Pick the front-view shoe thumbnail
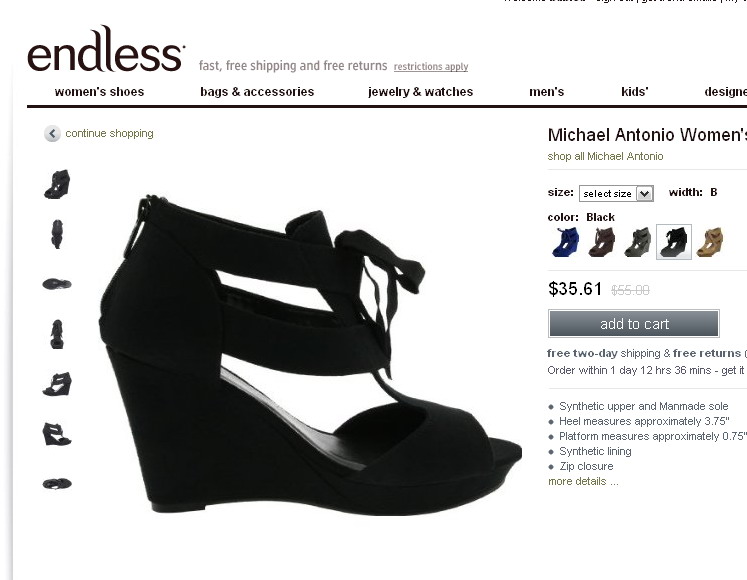Viewport: 747px width, 580px height. click(57, 334)
